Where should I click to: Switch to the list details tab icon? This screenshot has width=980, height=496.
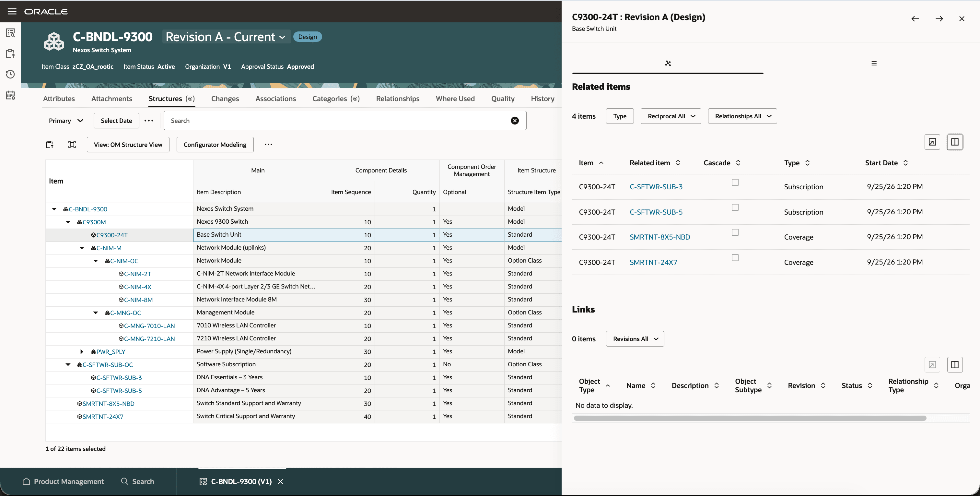(x=873, y=63)
